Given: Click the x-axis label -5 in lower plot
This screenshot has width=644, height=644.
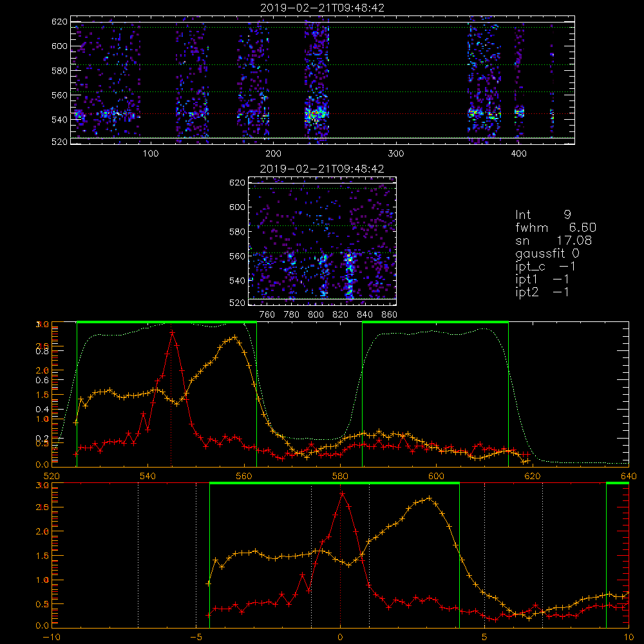Looking at the screenshot, I should point(196,637).
